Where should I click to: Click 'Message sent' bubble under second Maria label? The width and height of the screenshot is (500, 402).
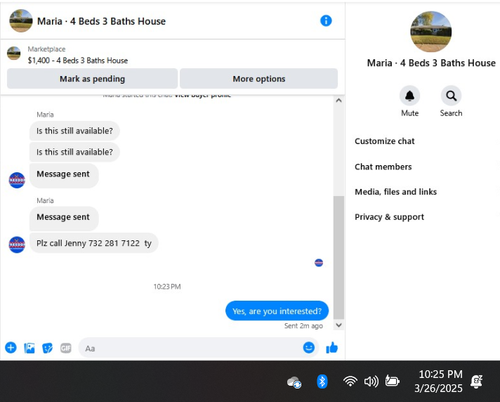pos(64,218)
